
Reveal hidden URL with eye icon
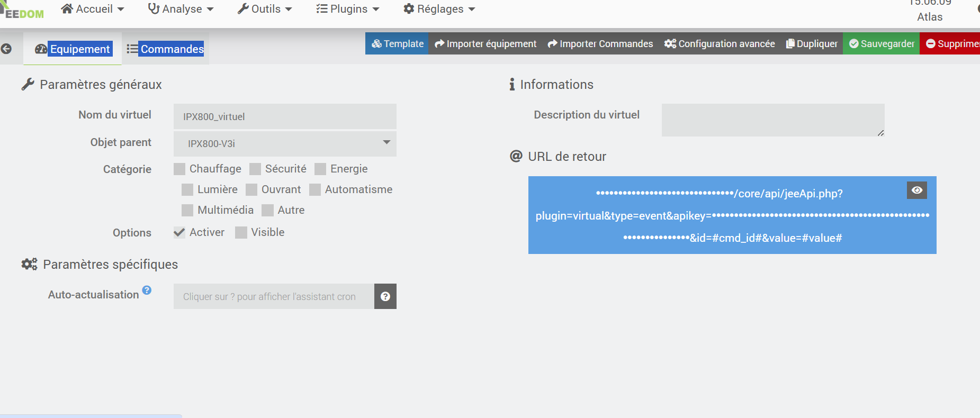(x=917, y=190)
